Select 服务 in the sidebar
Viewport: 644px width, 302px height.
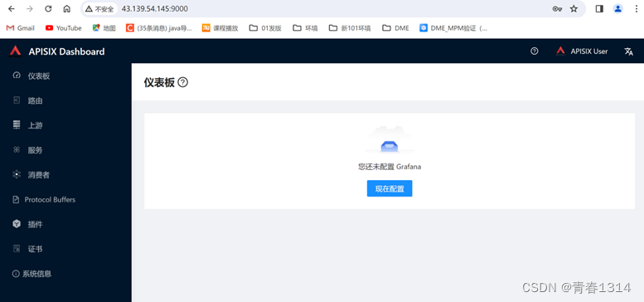(x=65, y=150)
